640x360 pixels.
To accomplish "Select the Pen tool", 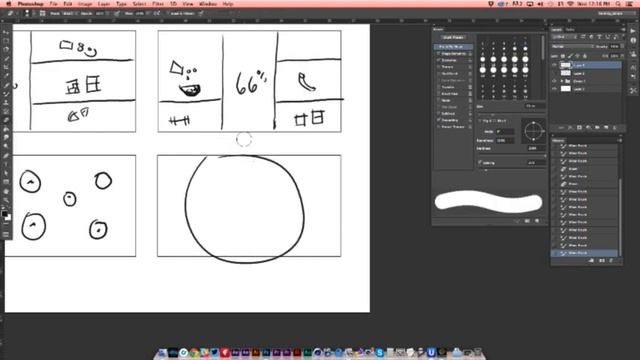I will (x=6, y=156).
